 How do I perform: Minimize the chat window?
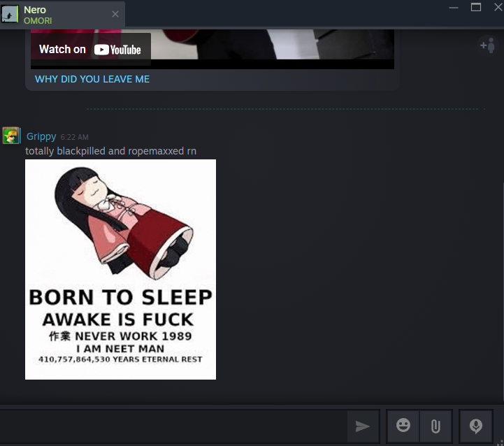(x=454, y=8)
